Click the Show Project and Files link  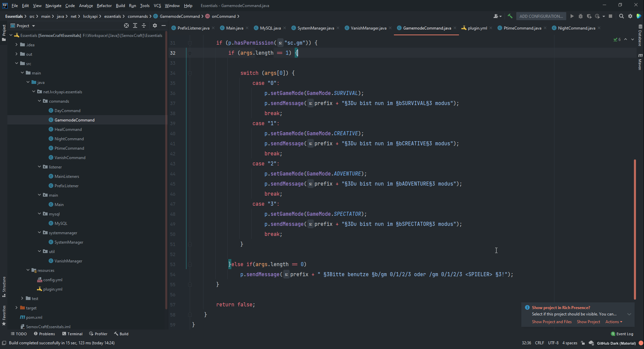[x=551, y=322]
